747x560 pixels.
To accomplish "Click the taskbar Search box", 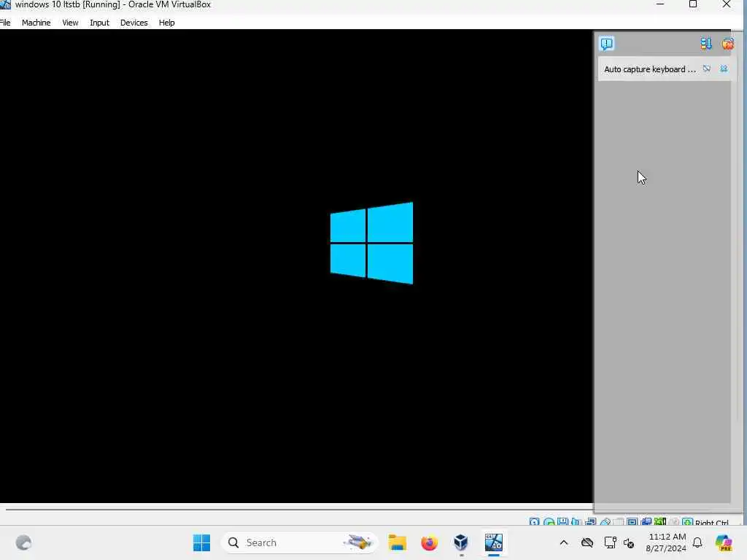I will pyautogui.click(x=299, y=542).
